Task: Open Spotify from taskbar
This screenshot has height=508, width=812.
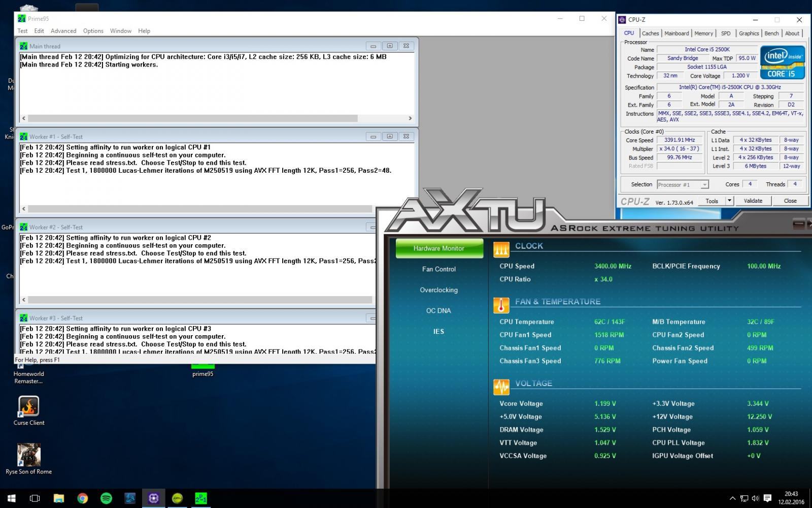Action: point(106,498)
